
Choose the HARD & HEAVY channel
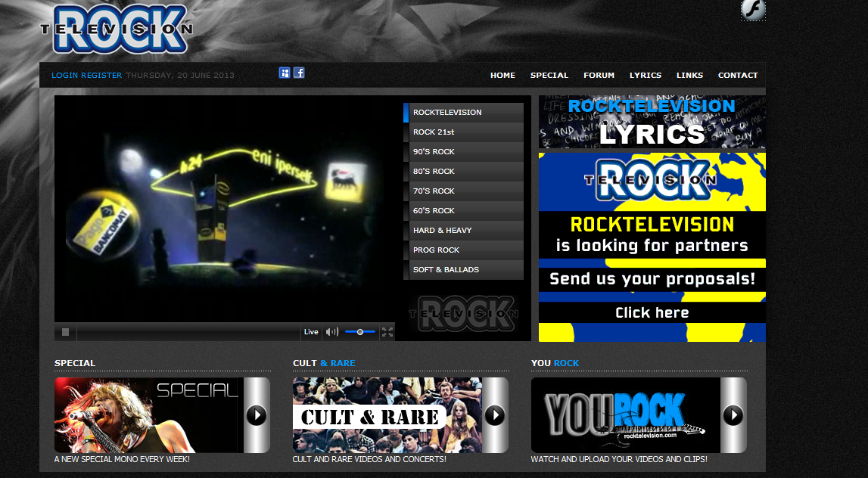[x=463, y=230]
